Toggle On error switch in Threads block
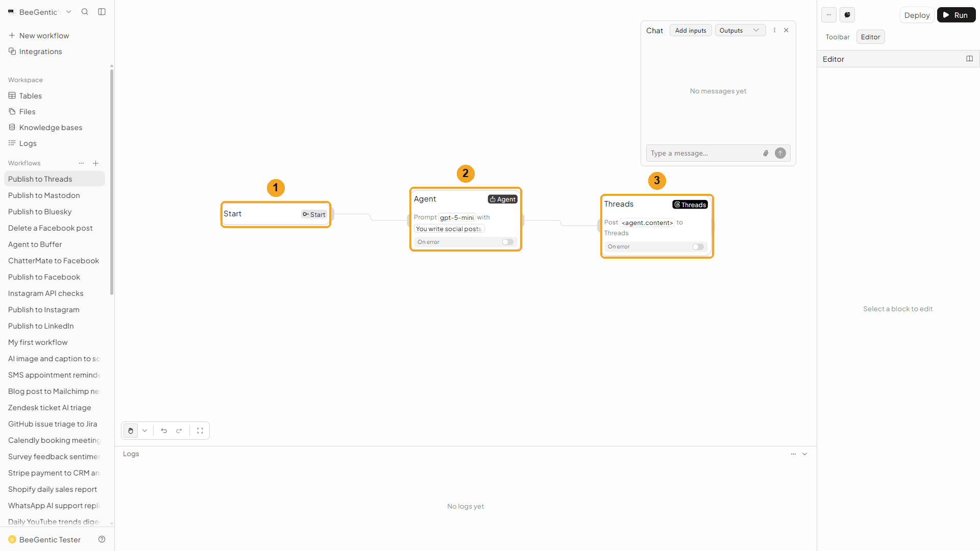The image size is (980, 551). (x=698, y=246)
